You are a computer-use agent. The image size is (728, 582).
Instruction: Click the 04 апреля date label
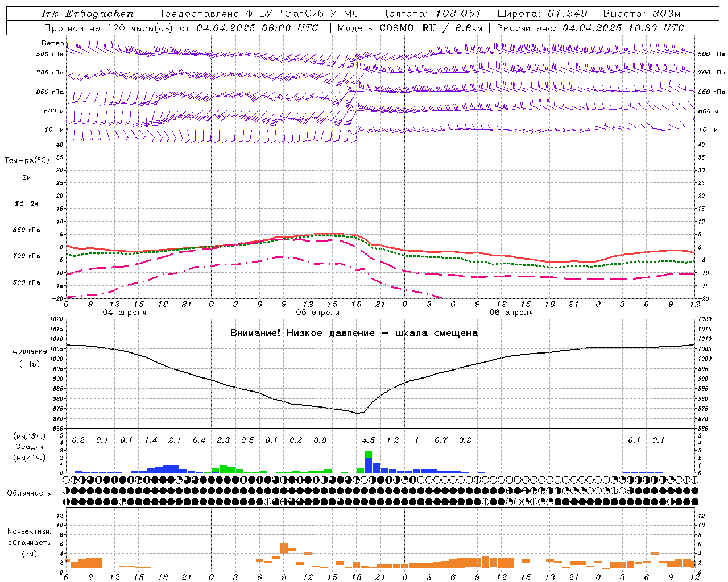tap(125, 313)
